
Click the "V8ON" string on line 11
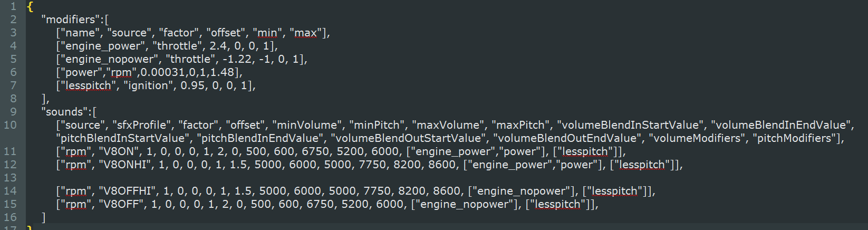(x=119, y=151)
